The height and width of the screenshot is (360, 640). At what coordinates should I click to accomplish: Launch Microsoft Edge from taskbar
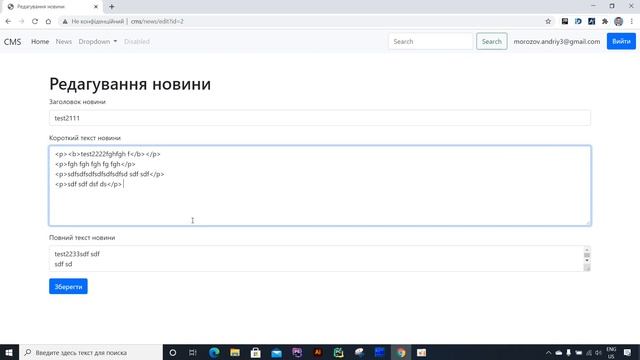(214, 352)
